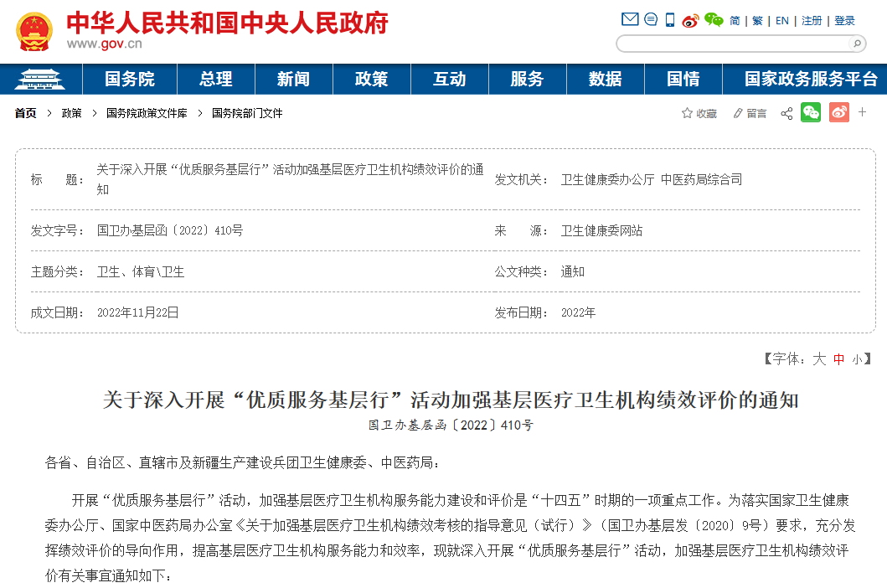This screenshot has height=588, width=887.
Task: Share via green WeChat button
Action: 811,112
